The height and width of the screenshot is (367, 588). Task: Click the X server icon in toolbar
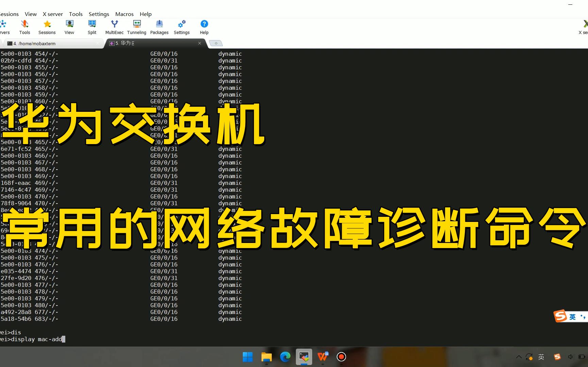click(x=584, y=27)
